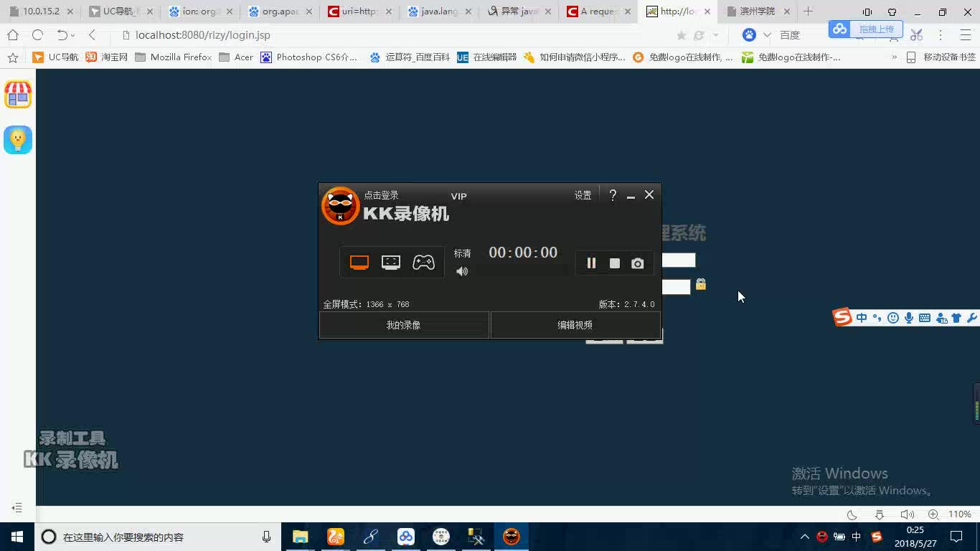
Task: Show hidden system tray icons
Action: (805, 537)
